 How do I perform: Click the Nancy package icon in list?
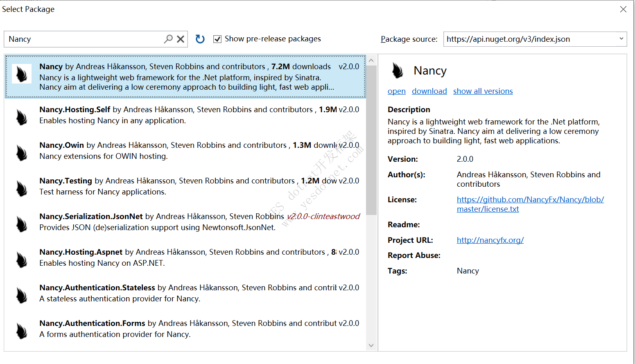[x=21, y=74]
